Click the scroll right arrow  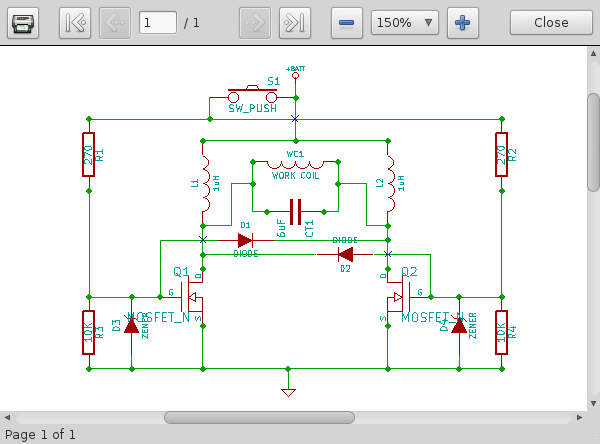point(580,418)
